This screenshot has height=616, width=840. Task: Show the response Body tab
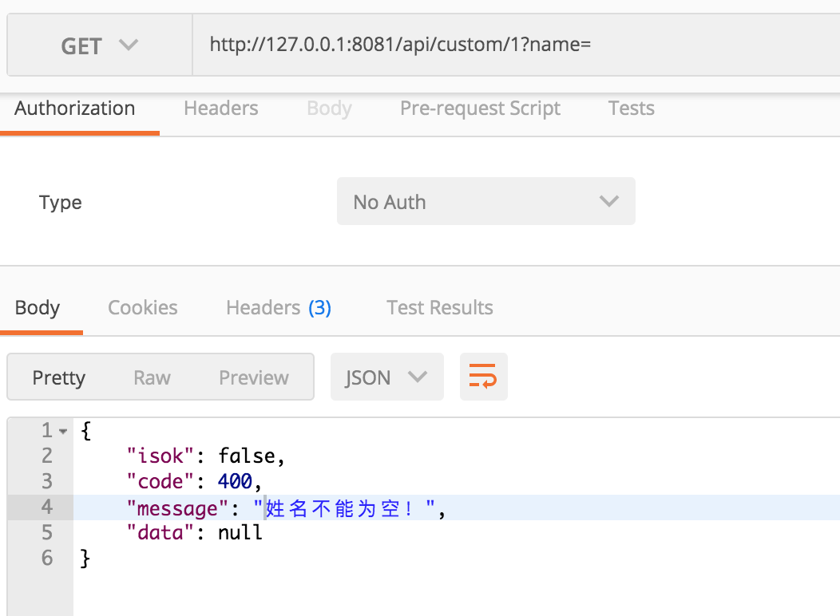click(38, 308)
